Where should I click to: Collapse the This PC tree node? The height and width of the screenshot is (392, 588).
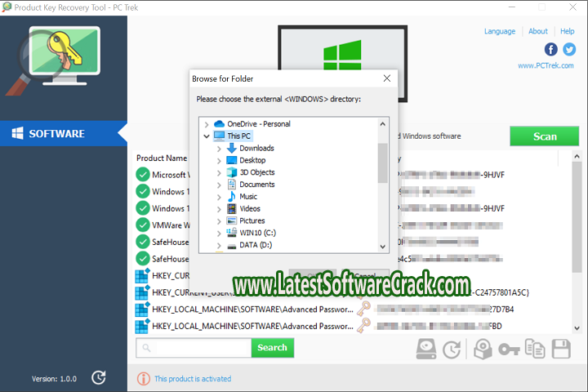click(x=207, y=136)
